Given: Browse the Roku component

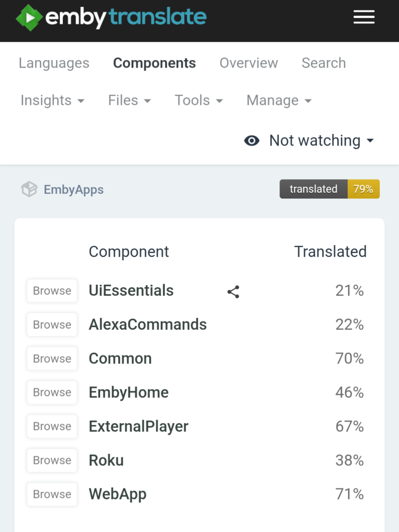Looking at the screenshot, I should pyautogui.click(x=52, y=460).
